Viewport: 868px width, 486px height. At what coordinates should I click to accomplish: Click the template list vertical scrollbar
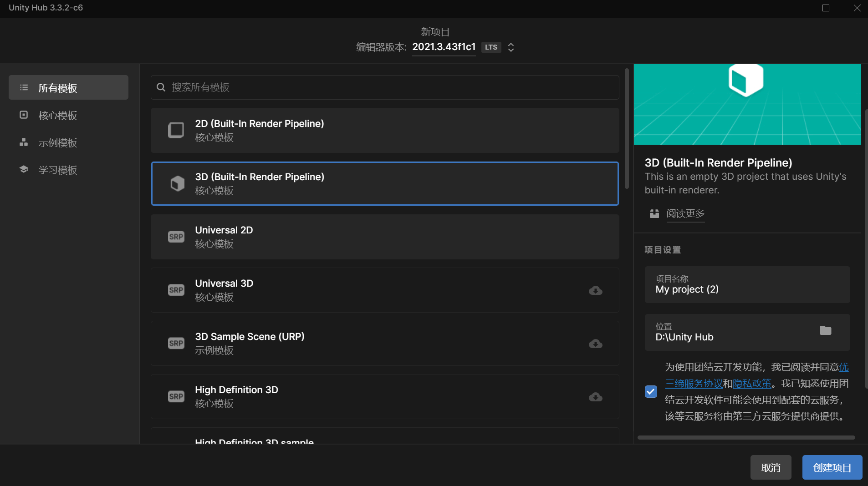tap(627, 129)
